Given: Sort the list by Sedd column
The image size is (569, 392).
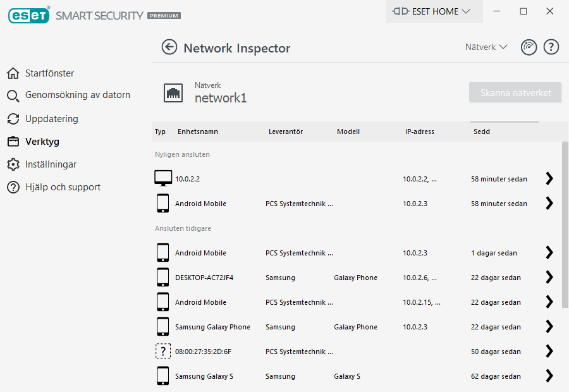Looking at the screenshot, I should pyautogui.click(x=482, y=132).
